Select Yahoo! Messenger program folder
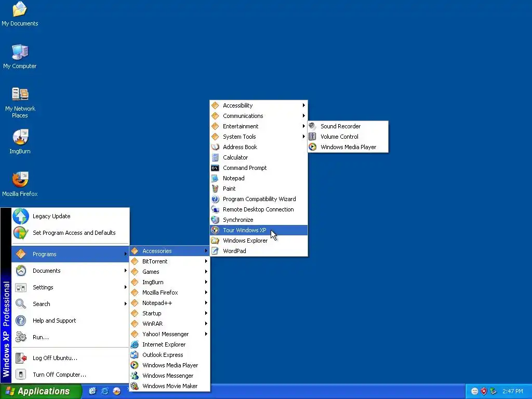The height and width of the screenshot is (399, 532). (170, 334)
